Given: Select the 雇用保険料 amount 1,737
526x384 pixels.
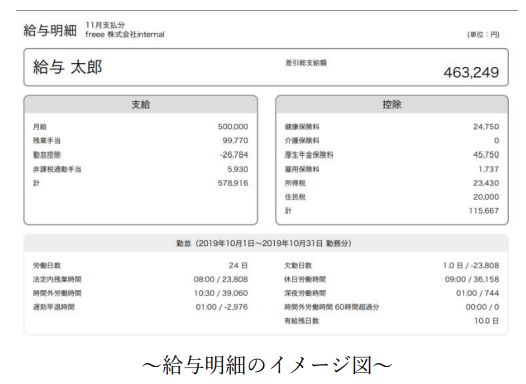Looking at the screenshot, I should [x=489, y=169].
